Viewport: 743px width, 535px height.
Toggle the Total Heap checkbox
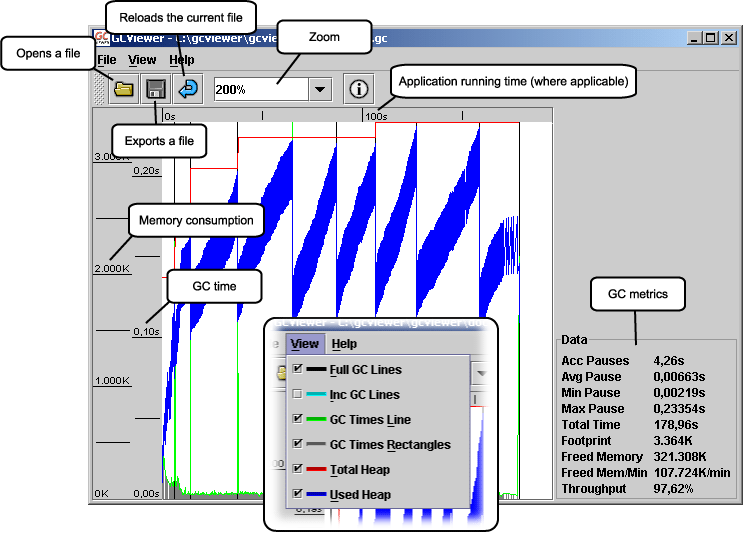click(x=298, y=469)
